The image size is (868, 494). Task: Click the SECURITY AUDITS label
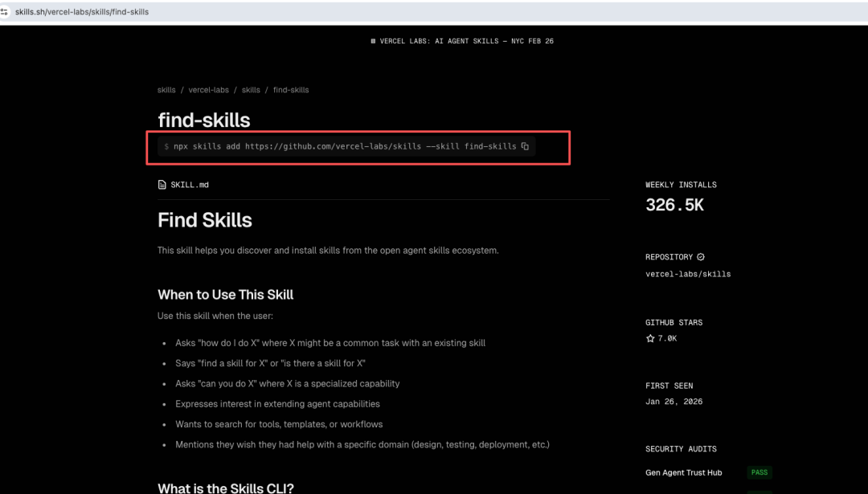coord(681,449)
